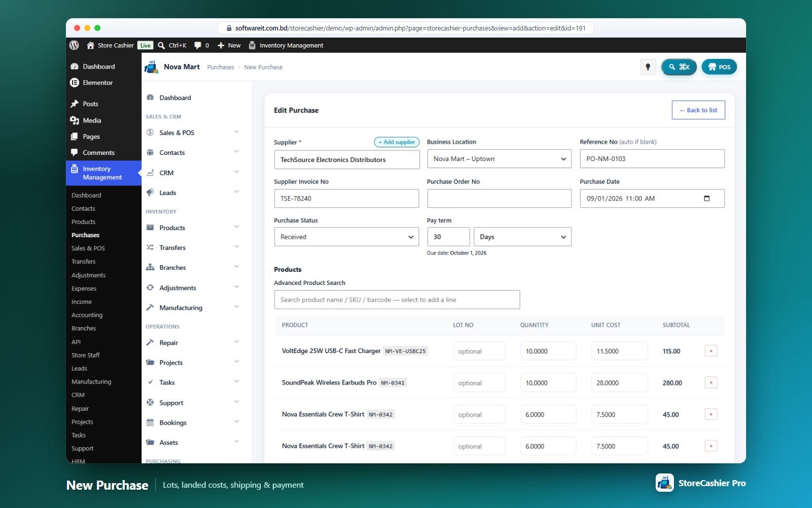
Task: Click the Add supplier button
Action: click(x=397, y=142)
